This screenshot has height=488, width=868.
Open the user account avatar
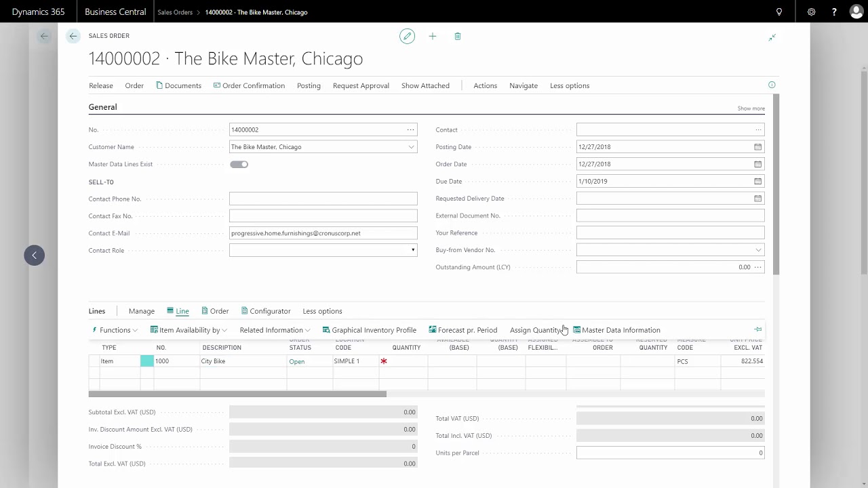click(x=856, y=12)
